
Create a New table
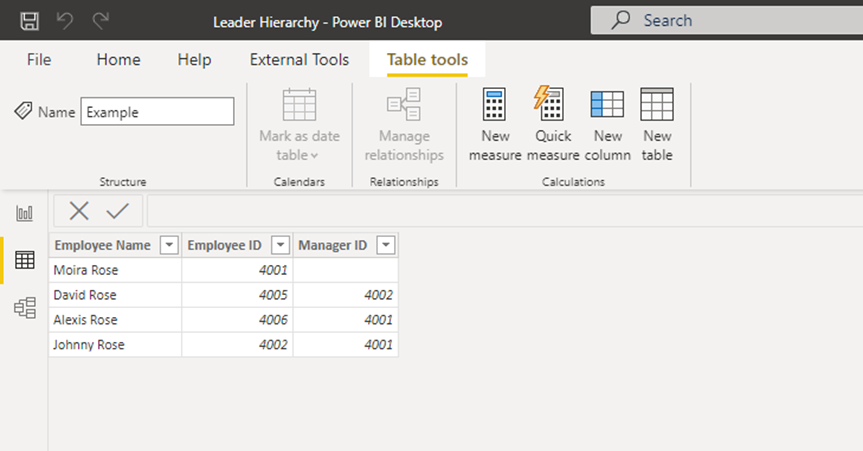[x=657, y=125]
